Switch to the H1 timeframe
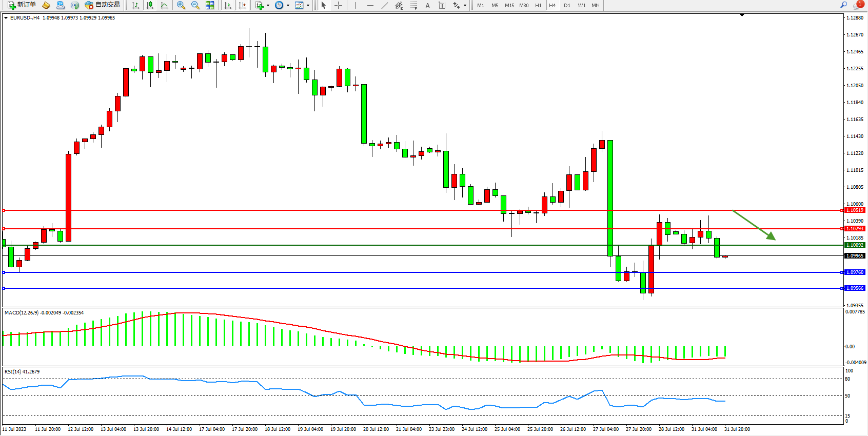The image size is (868, 436). tap(538, 6)
